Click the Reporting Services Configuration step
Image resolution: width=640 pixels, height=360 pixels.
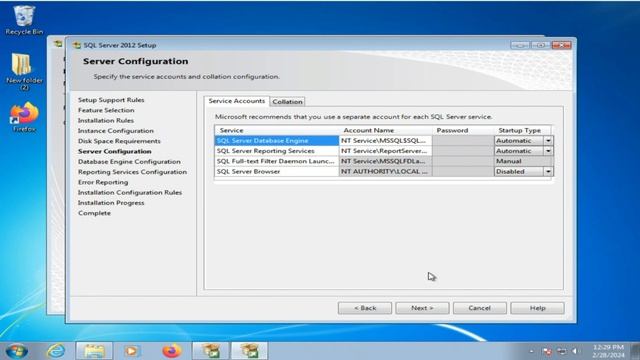point(132,172)
